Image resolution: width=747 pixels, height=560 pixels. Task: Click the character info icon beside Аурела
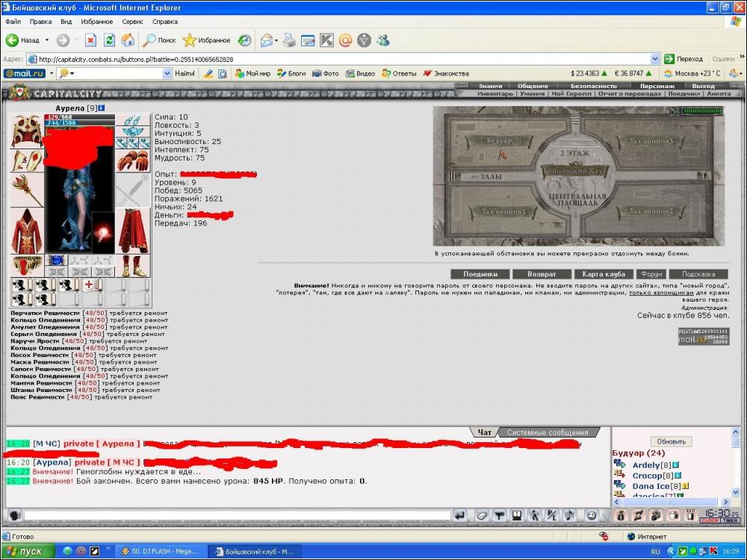click(x=102, y=108)
